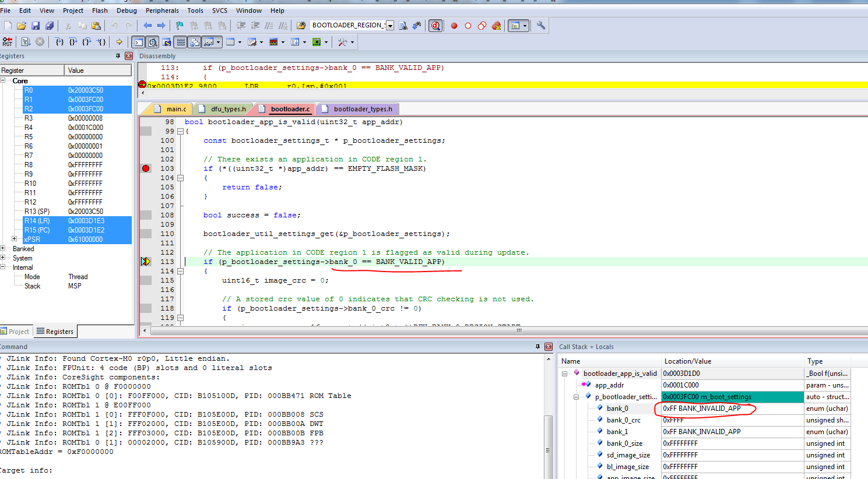Click the Start/Stop Debug Session icon
The image size is (868, 479).
coord(435,26)
